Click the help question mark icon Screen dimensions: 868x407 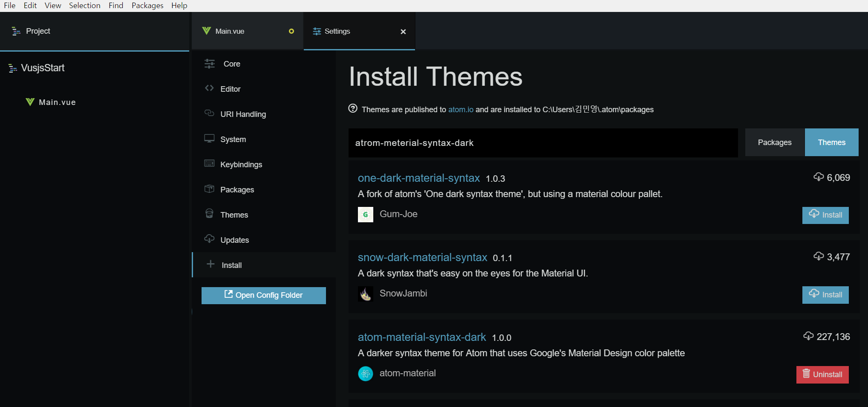coord(353,108)
